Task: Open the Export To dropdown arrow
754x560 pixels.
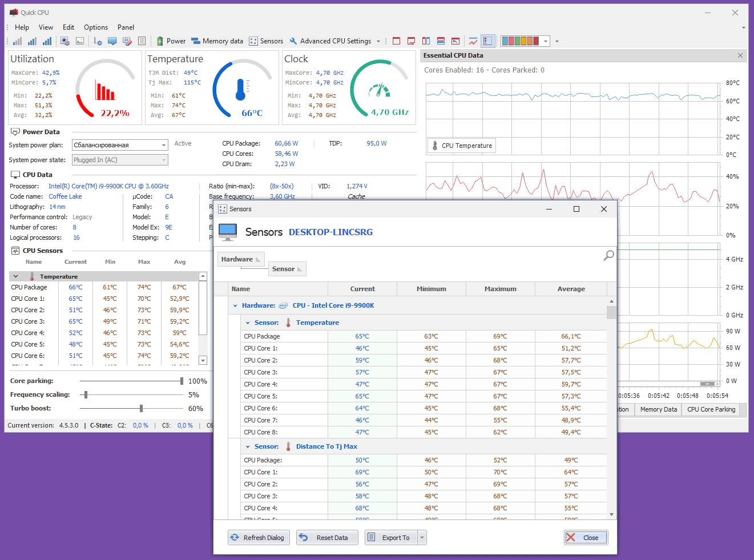Action: tap(422, 538)
